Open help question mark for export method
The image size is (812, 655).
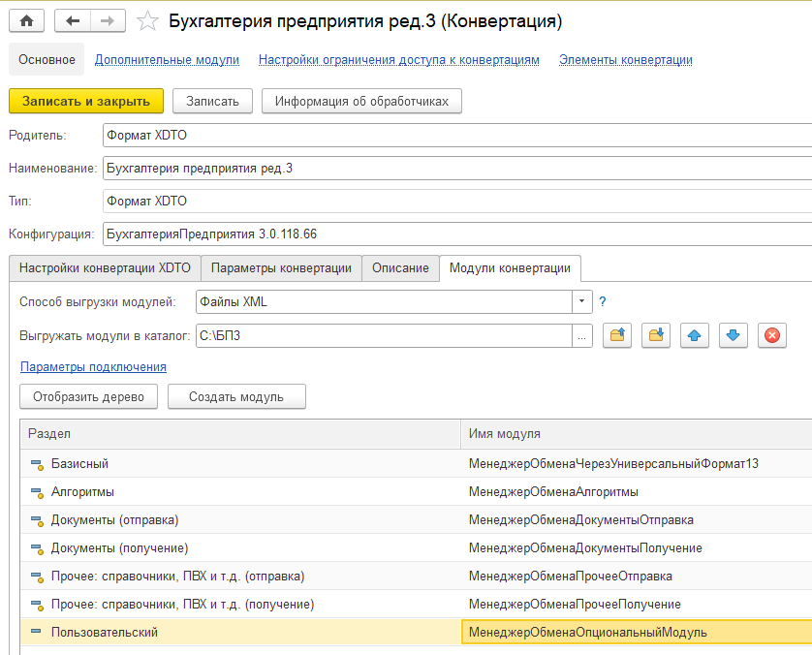click(x=602, y=301)
